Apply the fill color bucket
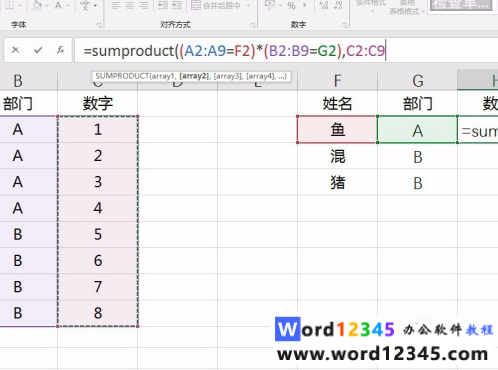Image resolution: width=498 pixels, height=370 pixels. point(37,5)
